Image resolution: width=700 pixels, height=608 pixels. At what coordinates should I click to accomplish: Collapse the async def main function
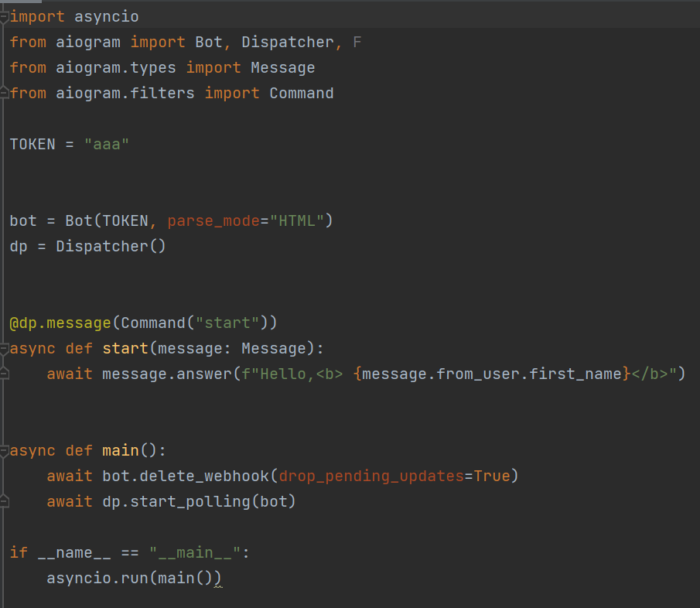point(4,451)
